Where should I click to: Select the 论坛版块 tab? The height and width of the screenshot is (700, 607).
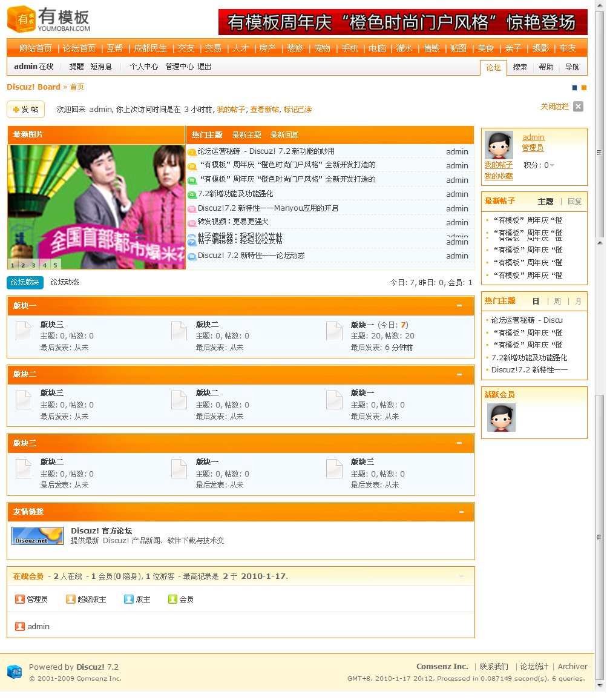point(25,282)
